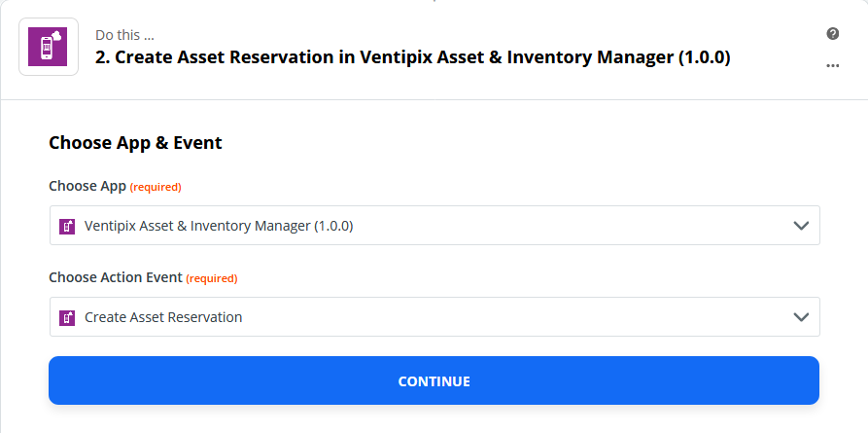Screen dimensions: 868x433
Task: Click the Choose App field label
Action: [x=87, y=186]
